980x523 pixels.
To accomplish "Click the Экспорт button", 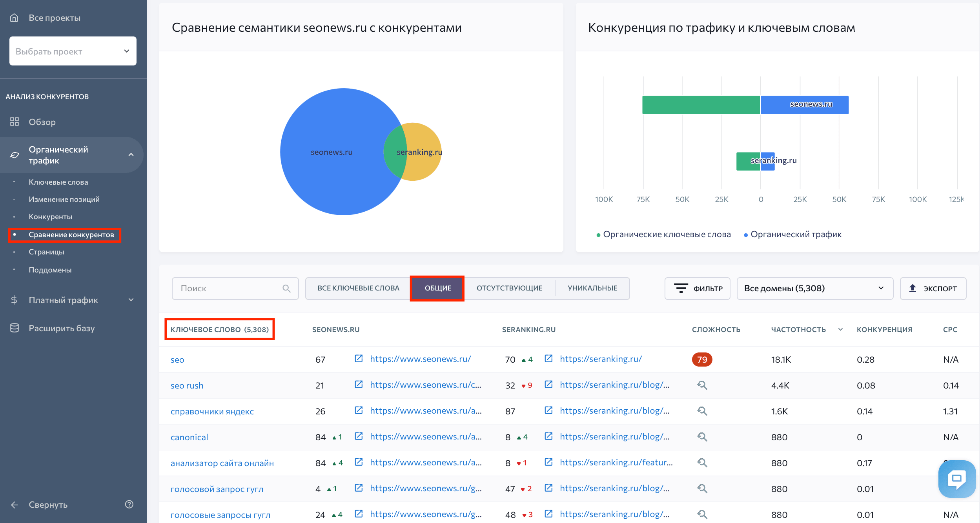I will coord(933,288).
